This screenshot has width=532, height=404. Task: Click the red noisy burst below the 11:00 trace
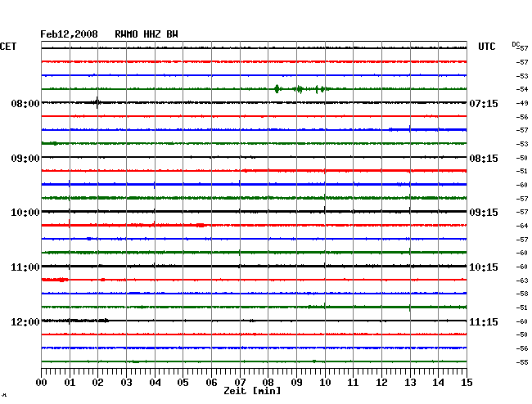click(x=55, y=280)
